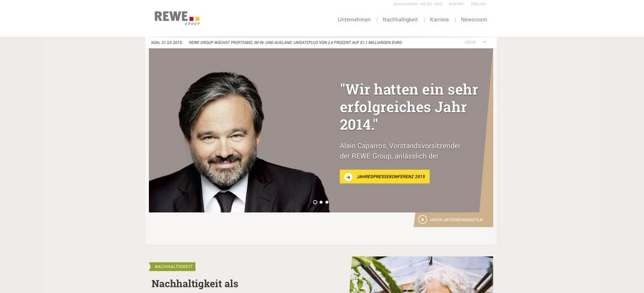Click the KONTAKT link at top
Viewport: 644px width, 293px height.
coord(456,4)
